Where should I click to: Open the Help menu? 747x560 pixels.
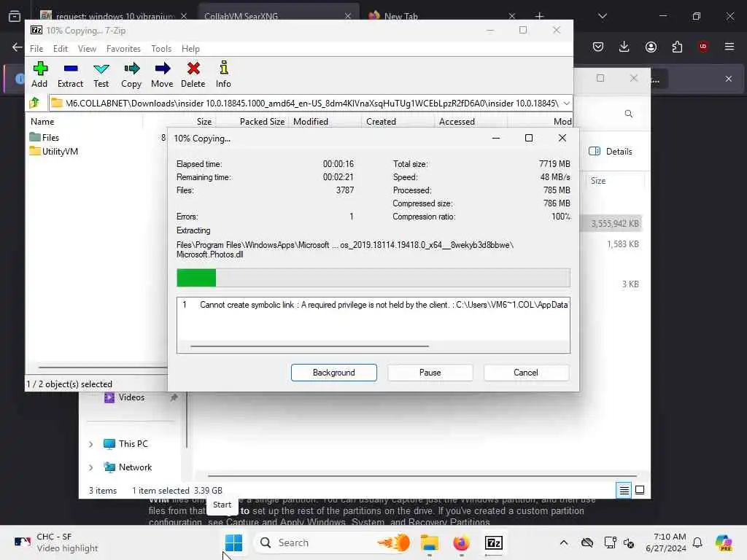click(190, 49)
